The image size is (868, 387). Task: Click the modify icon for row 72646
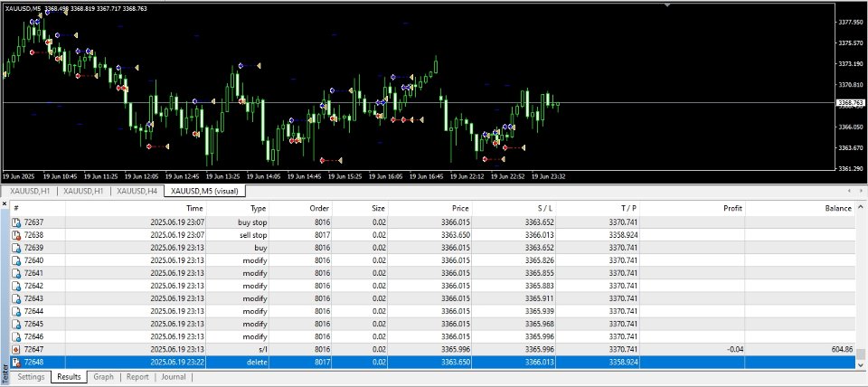pyautogui.click(x=16, y=337)
